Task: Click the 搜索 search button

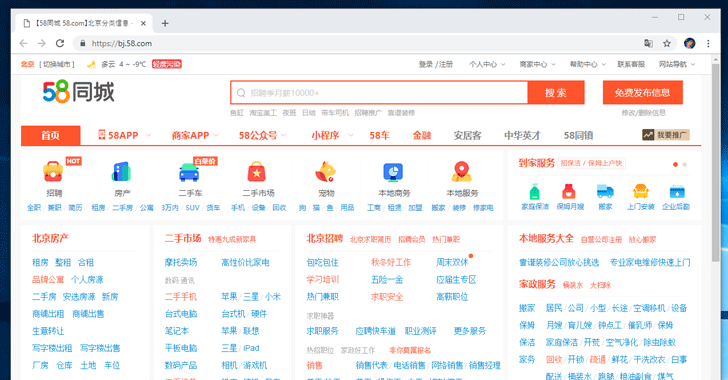Action: [x=556, y=92]
